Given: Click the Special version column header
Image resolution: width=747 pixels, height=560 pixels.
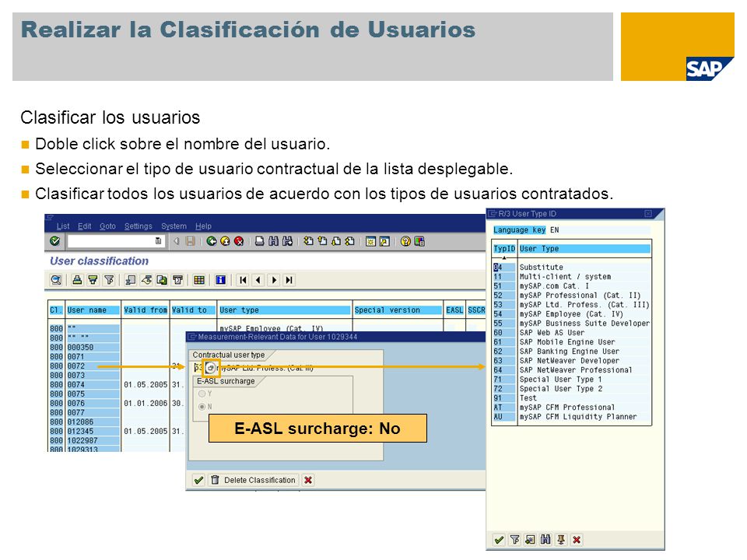Looking at the screenshot, I should (x=398, y=310).
